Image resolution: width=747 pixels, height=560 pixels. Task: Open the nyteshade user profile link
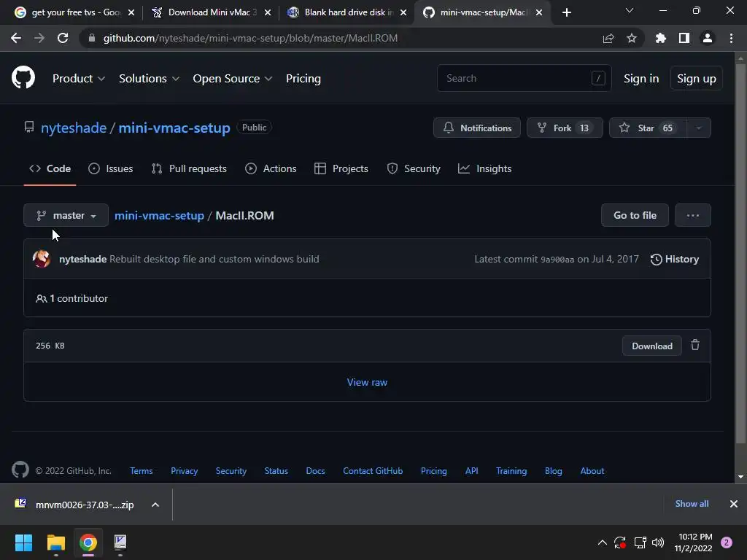(x=74, y=128)
